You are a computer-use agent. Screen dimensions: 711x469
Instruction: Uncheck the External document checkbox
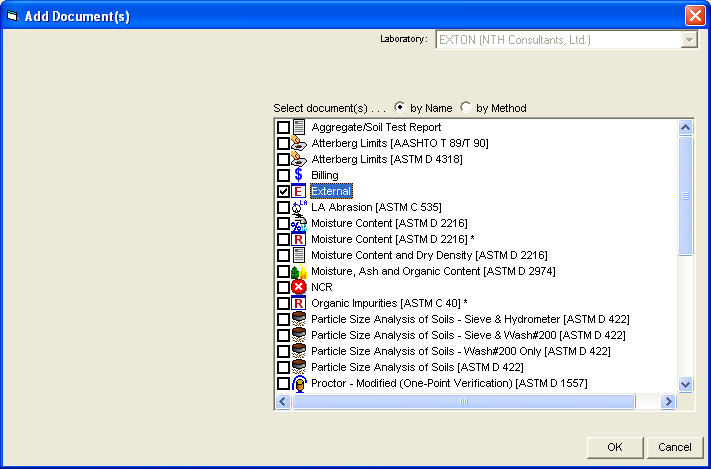[x=283, y=191]
